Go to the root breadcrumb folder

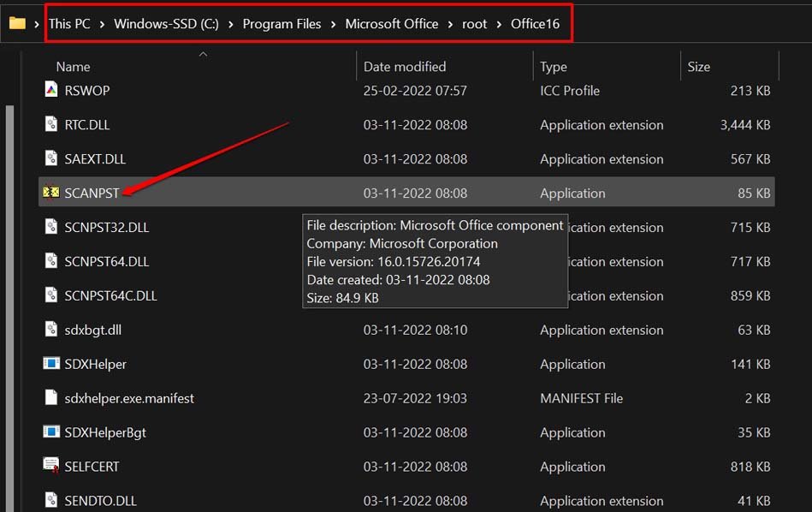474,24
